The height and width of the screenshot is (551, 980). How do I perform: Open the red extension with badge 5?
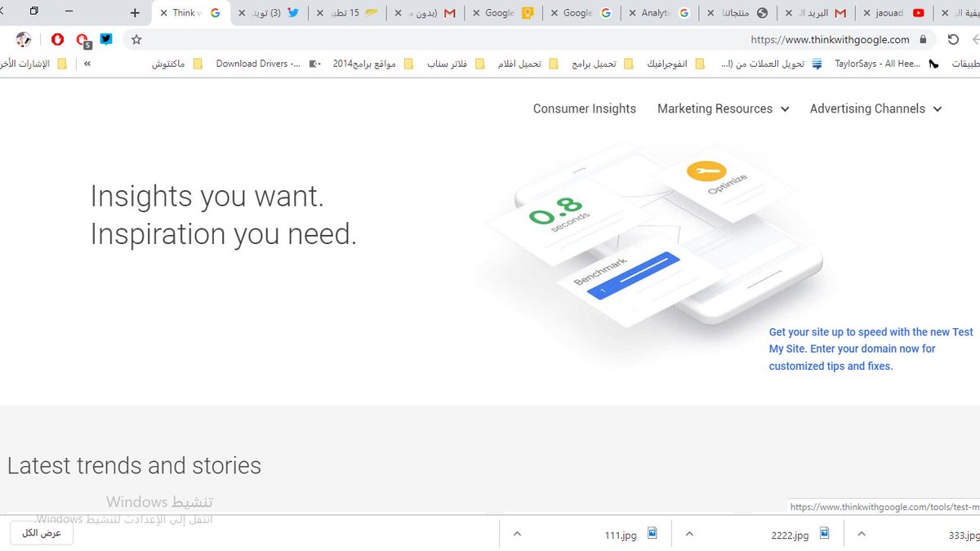[82, 40]
